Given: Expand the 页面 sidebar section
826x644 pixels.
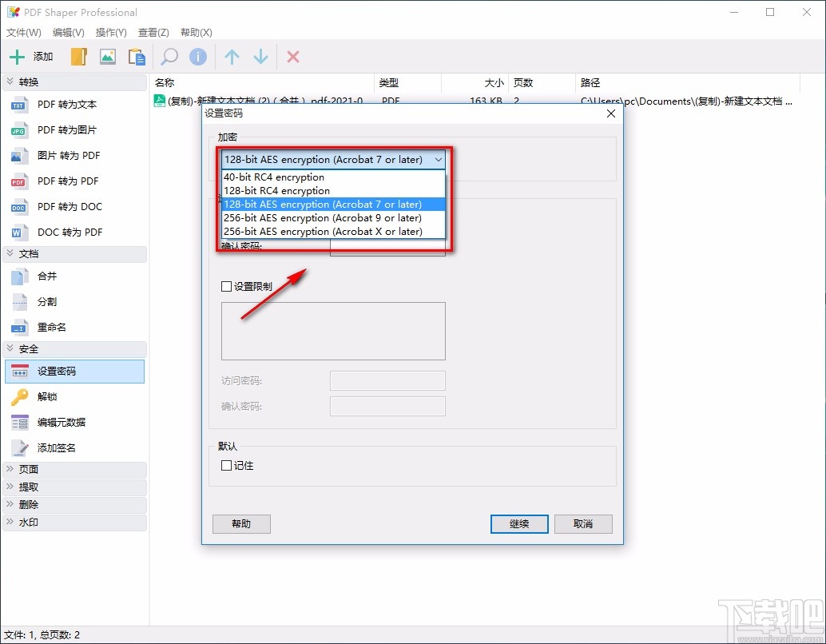Looking at the screenshot, I should coord(74,470).
